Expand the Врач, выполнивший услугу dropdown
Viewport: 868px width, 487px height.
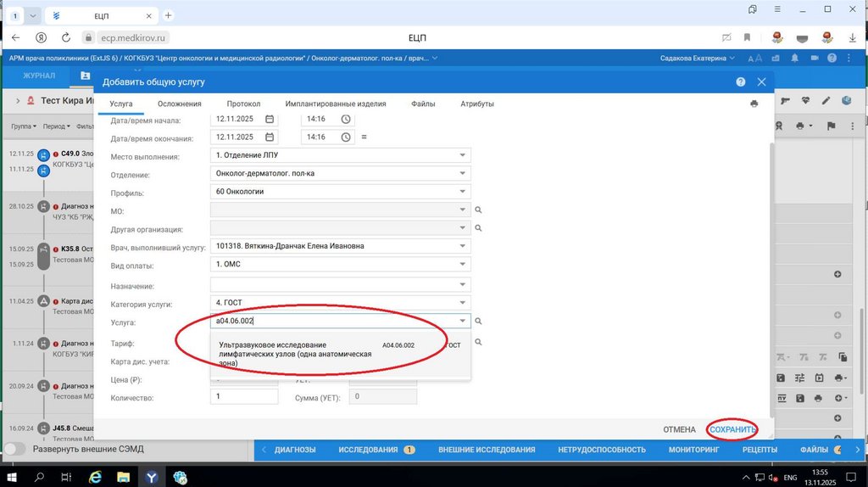click(x=463, y=246)
